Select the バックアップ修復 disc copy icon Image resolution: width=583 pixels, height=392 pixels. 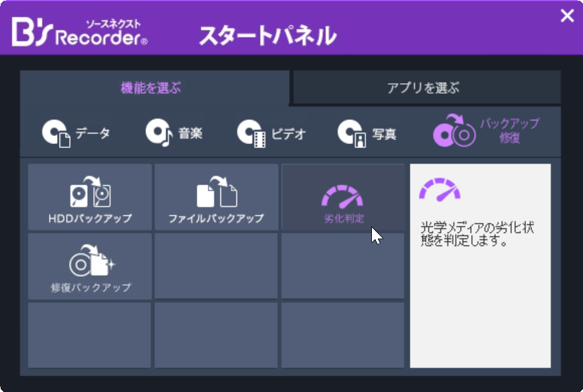(454, 131)
